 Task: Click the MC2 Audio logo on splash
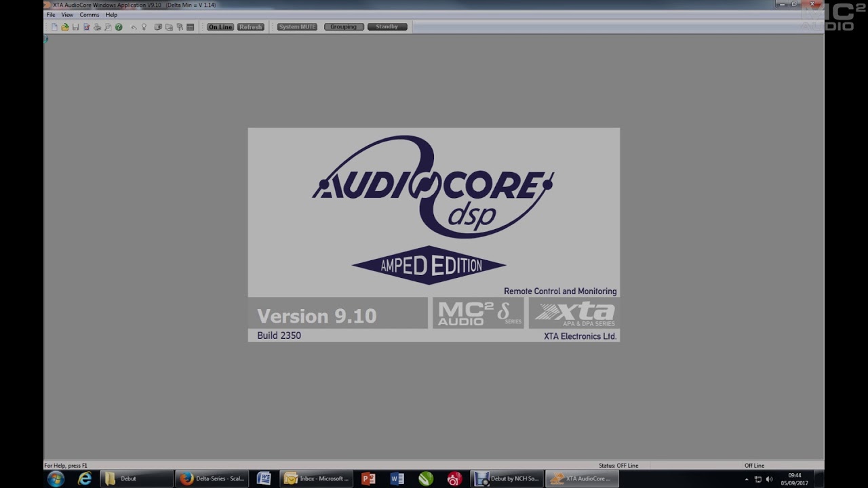(479, 313)
